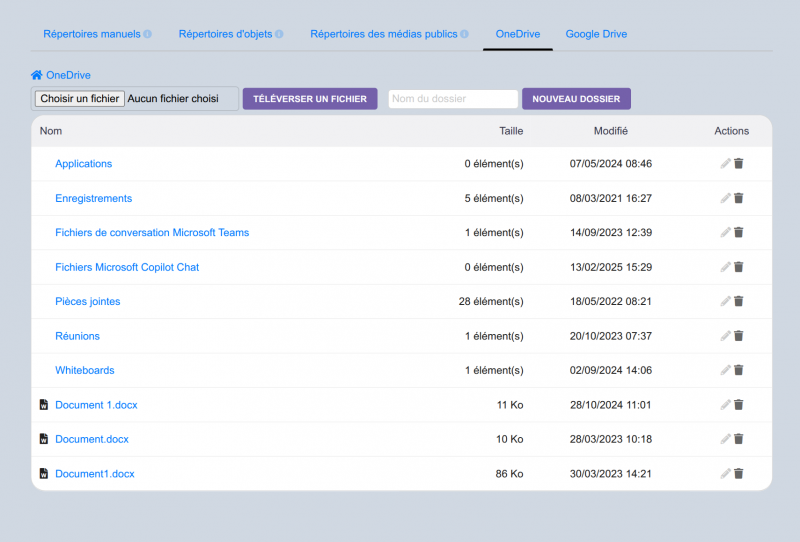Click the Modifié column header
This screenshot has width=800, height=542.
coord(611,131)
